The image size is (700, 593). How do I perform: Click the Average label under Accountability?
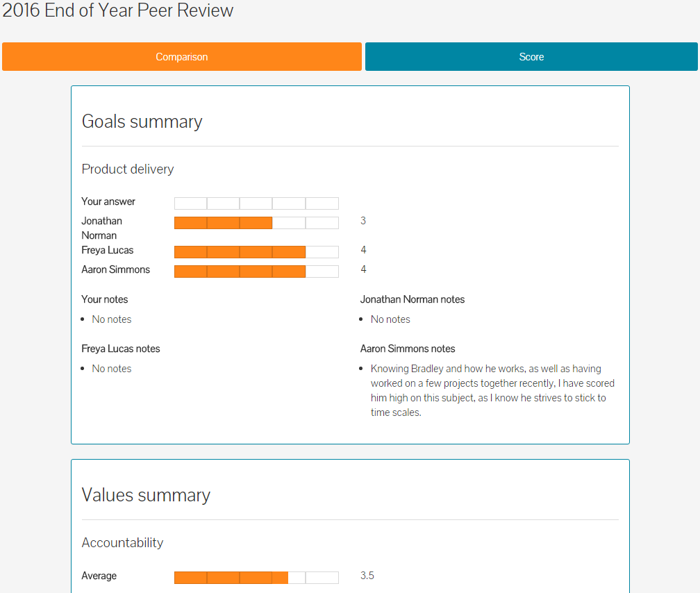coord(99,576)
